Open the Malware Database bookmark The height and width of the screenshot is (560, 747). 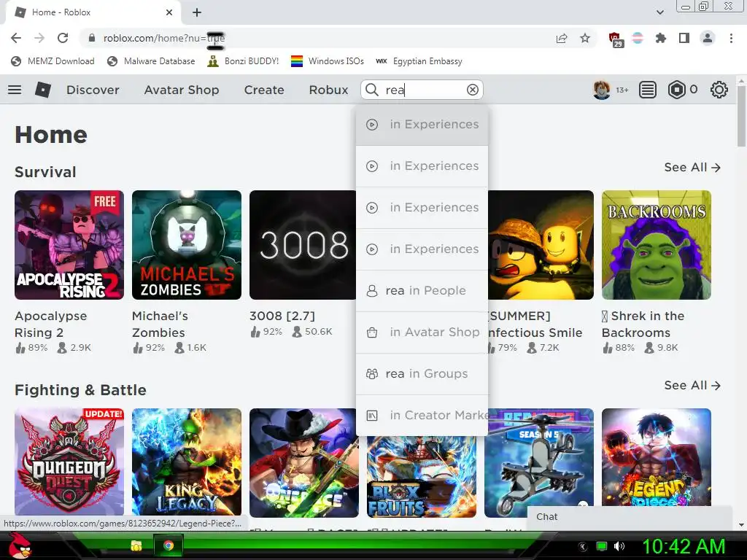(152, 61)
